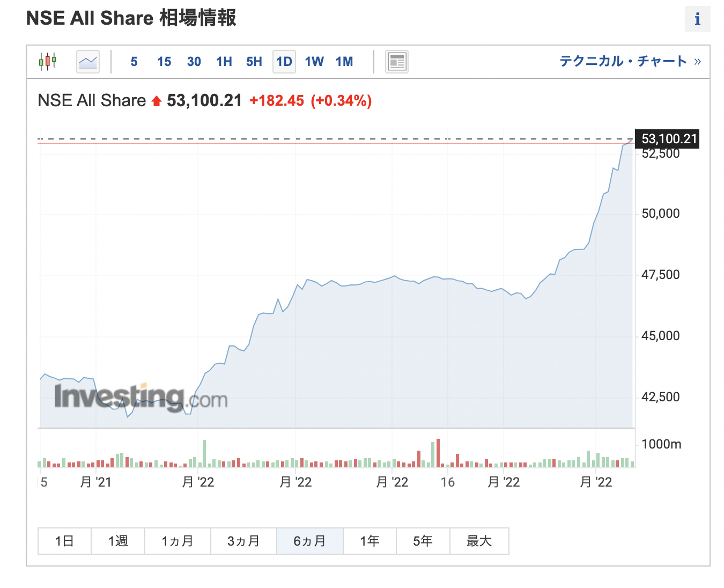Switch range to 1年
This screenshot has height=588, width=724.
coord(370,541)
